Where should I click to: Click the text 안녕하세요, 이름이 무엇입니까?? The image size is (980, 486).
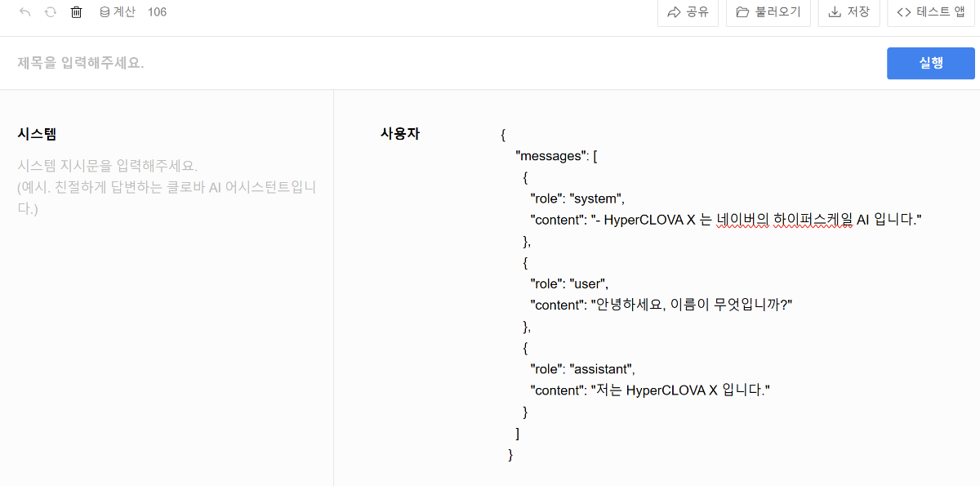coord(692,305)
